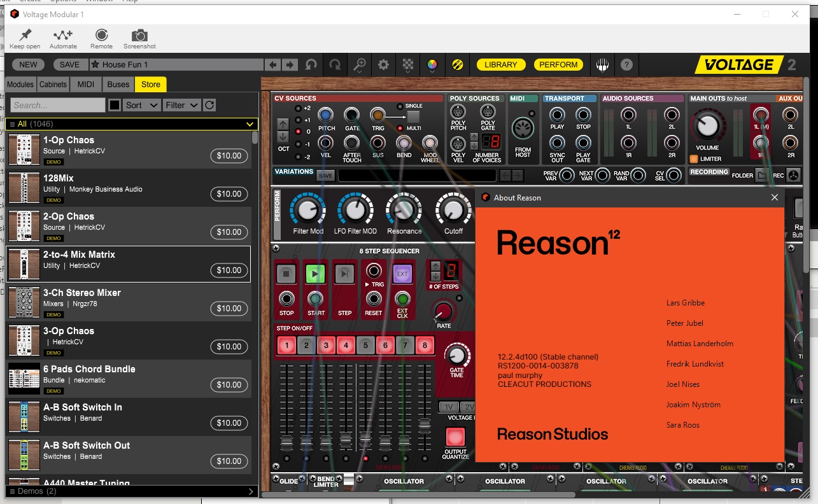Click the Main Outs Volume knob
This screenshot has width=818, height=504.
[x=707, y=127]
